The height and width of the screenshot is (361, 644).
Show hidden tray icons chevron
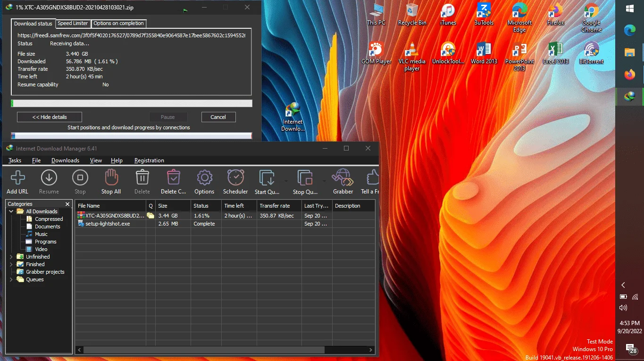pos(623,285)
